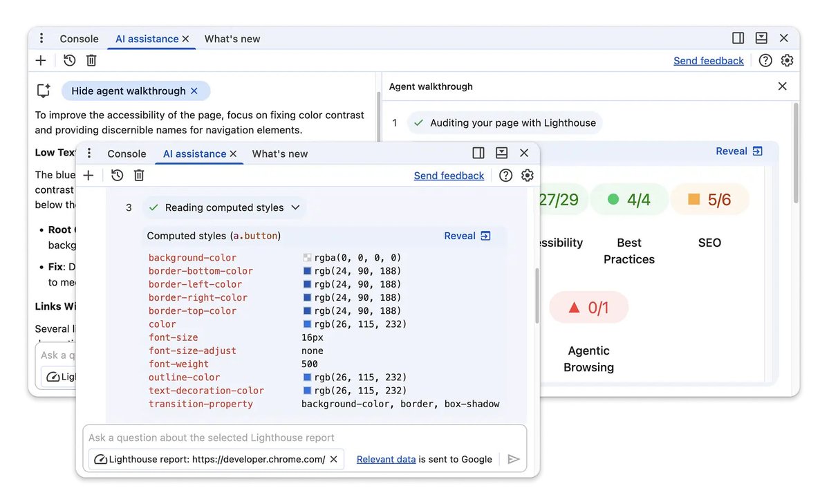Screen dimensions: 829x504
Task: Click the Lighthouse gauge icon in context chip
Action: click(x=100, y=459)
